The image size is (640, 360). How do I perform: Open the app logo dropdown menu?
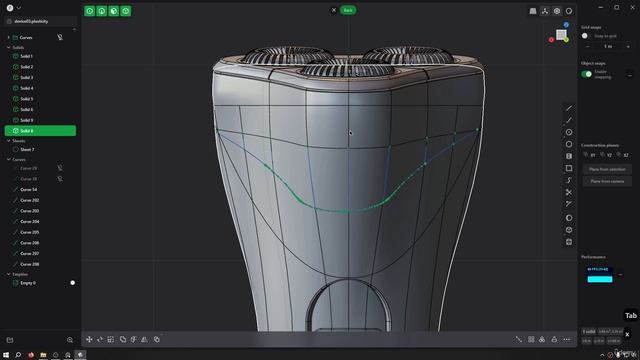pos(13,8)
